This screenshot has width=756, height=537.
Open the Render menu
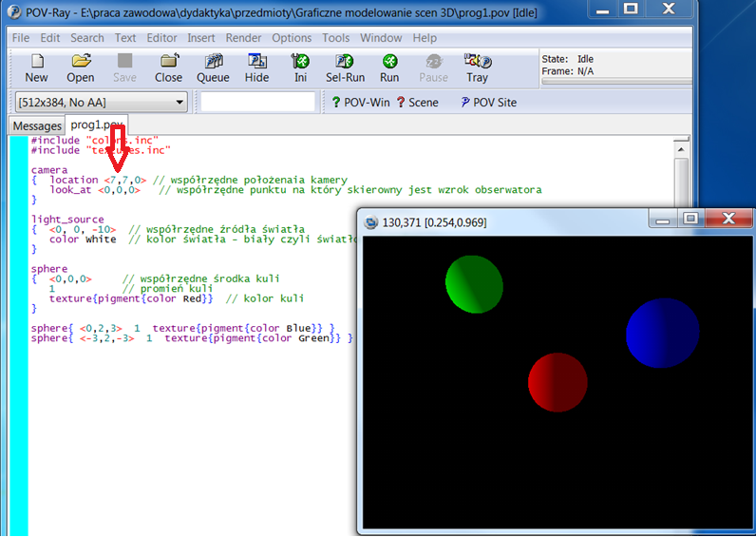243,38
